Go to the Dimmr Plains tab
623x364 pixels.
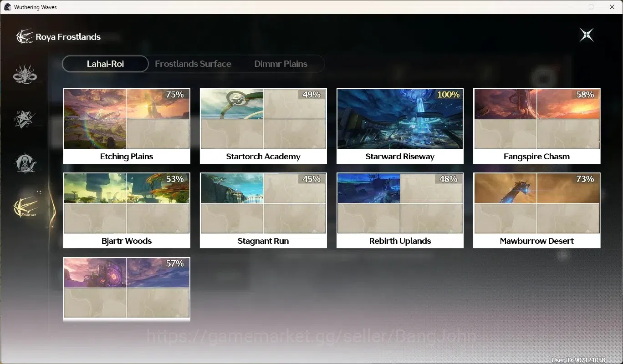pos(281,64)
